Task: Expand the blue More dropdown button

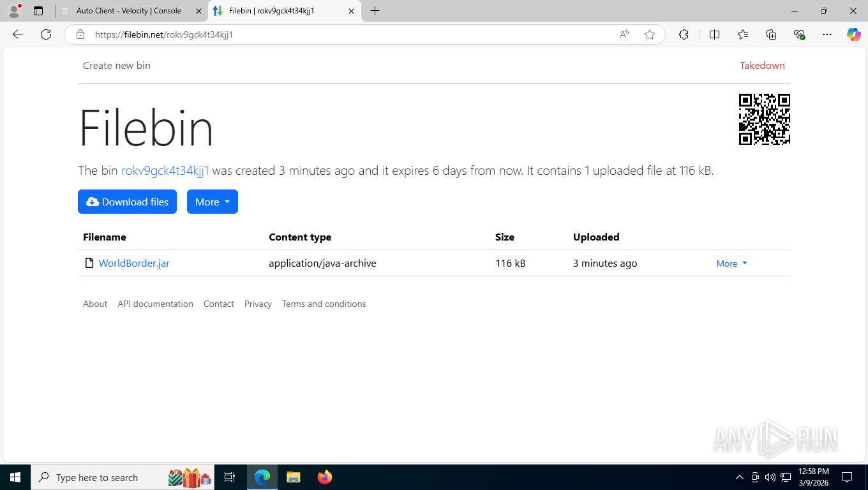Action: [213, 202]
